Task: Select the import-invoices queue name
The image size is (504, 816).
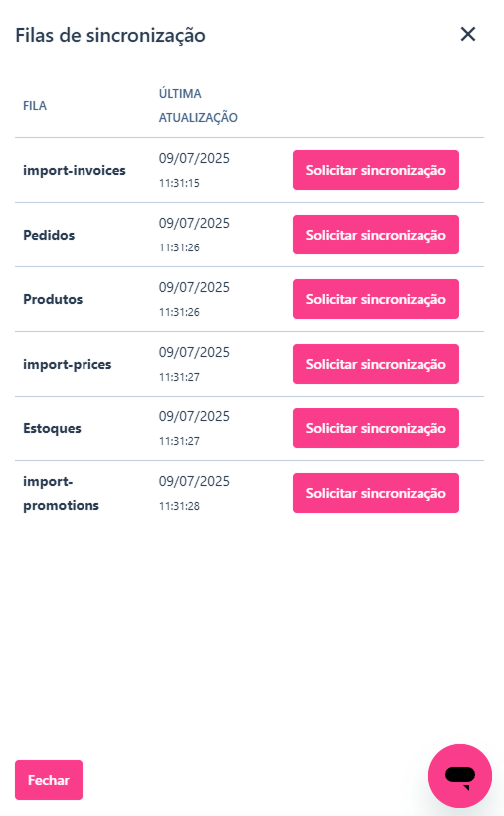Action: pyautogui.click(x=75, y=170)
